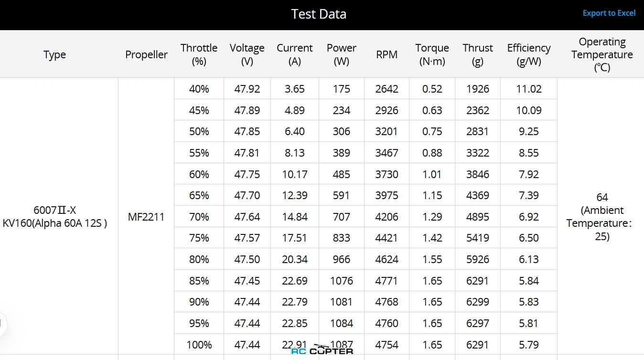
Task: Select the Propeller column header
Action: 146,54
